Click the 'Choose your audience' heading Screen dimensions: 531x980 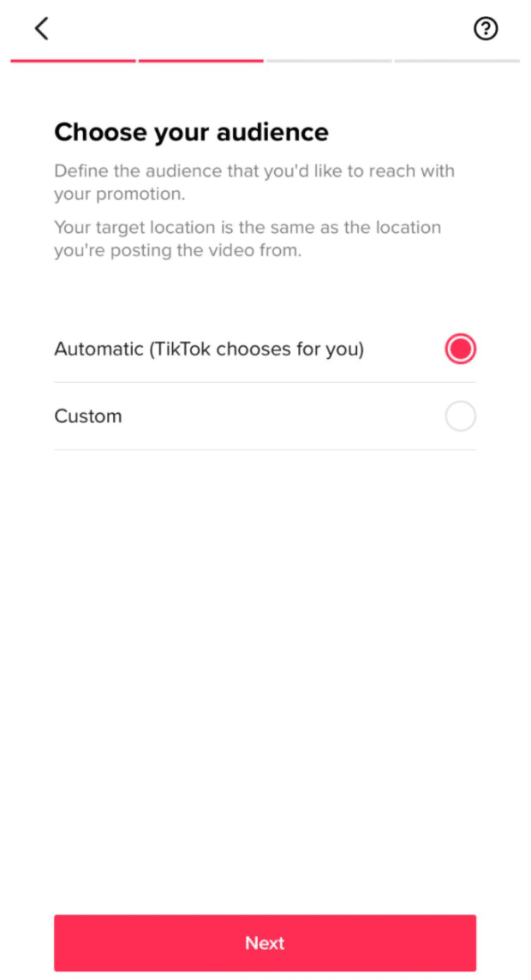pos(191,133)
